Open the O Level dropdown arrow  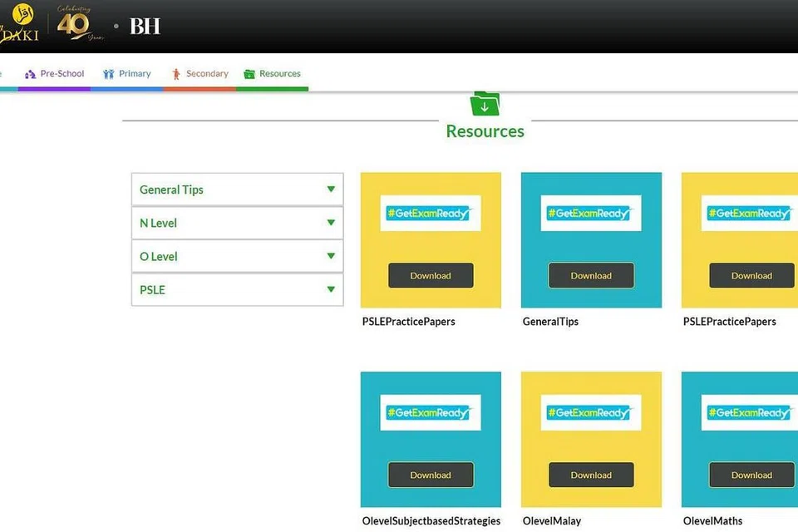(331, 256)
